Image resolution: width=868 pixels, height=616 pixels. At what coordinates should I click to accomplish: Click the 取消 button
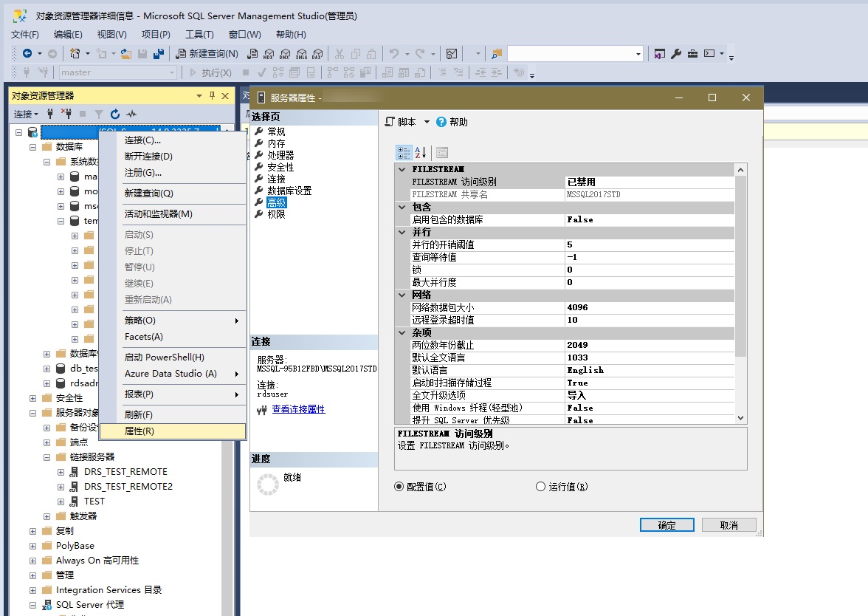pos(729,525)
